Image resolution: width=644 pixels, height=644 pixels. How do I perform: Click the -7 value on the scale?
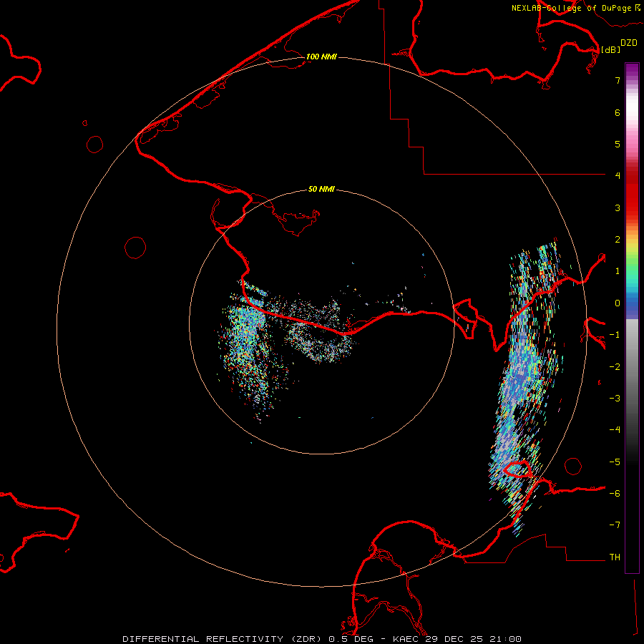click(615, 525)
